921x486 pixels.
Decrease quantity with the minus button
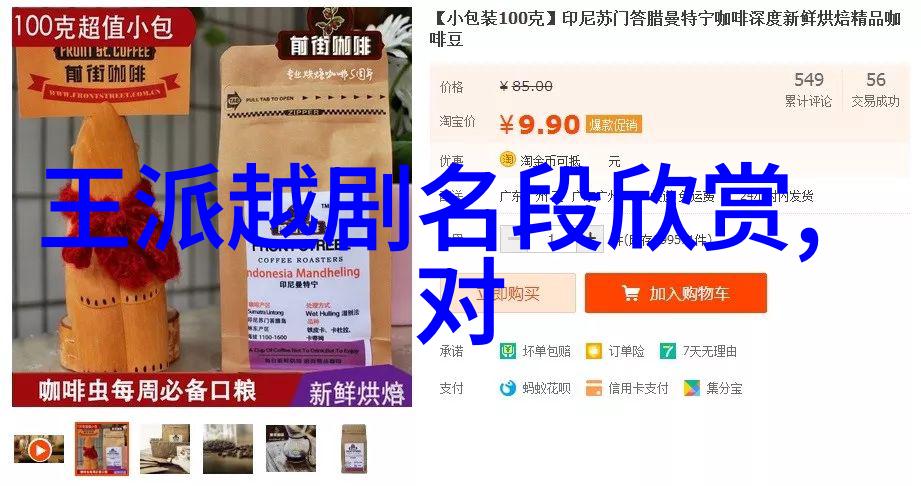pyautogui.click(x=513, y=239)
